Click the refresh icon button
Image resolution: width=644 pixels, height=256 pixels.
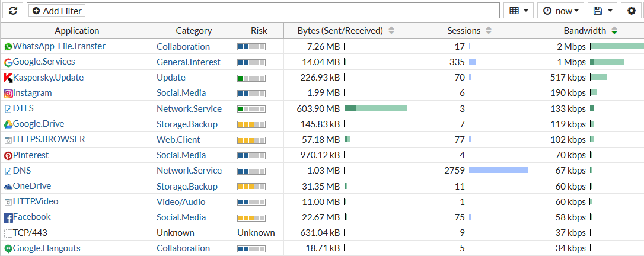tap(13, 11)
